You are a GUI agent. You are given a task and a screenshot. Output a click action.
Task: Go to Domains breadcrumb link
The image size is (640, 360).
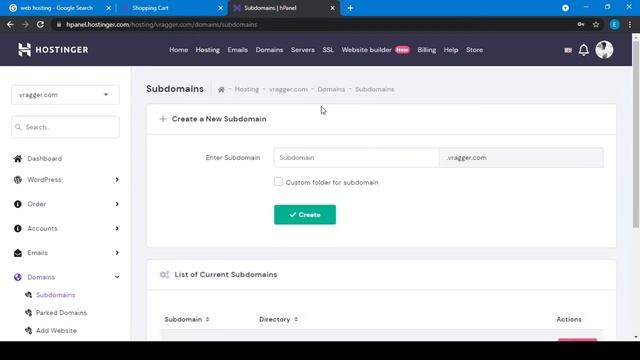(331, 89)
